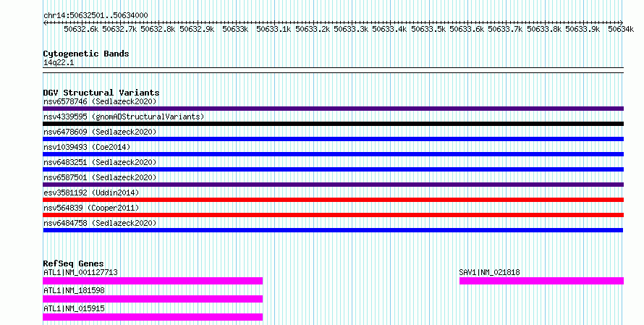This screenshot has width=644, height=325.
Task: Click the 50633.5k ruler tick label
Action: point(429,29)
